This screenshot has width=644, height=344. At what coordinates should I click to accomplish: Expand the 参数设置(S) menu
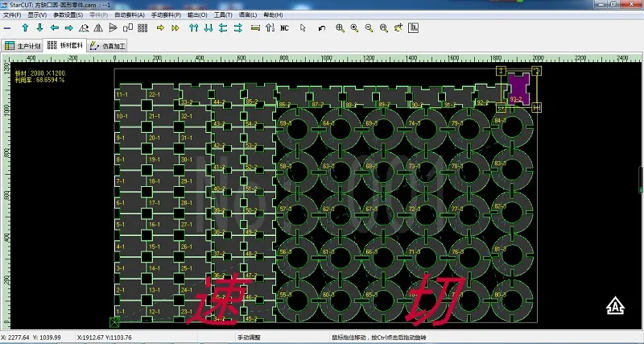coord(68,15)
